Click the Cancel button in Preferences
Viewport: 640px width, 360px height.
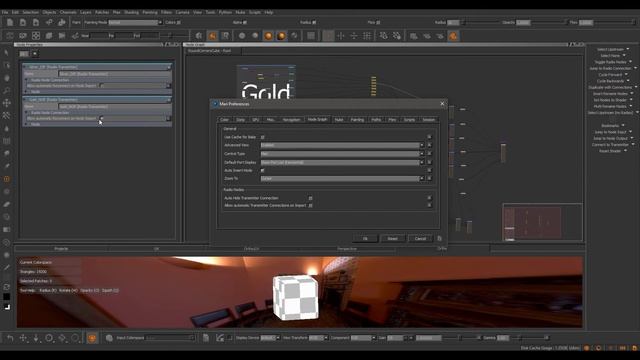[x=420, y=238]
